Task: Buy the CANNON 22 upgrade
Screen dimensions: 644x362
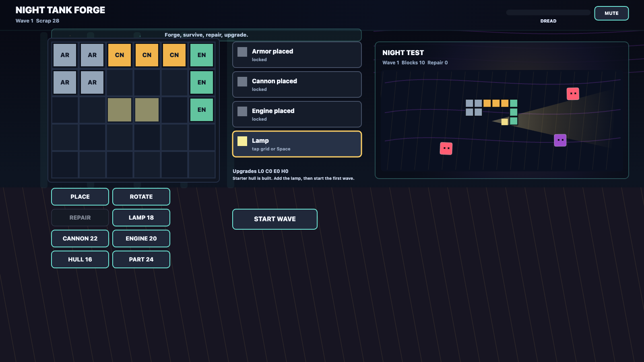Action: pyautogui.click(x=80, y=239)
